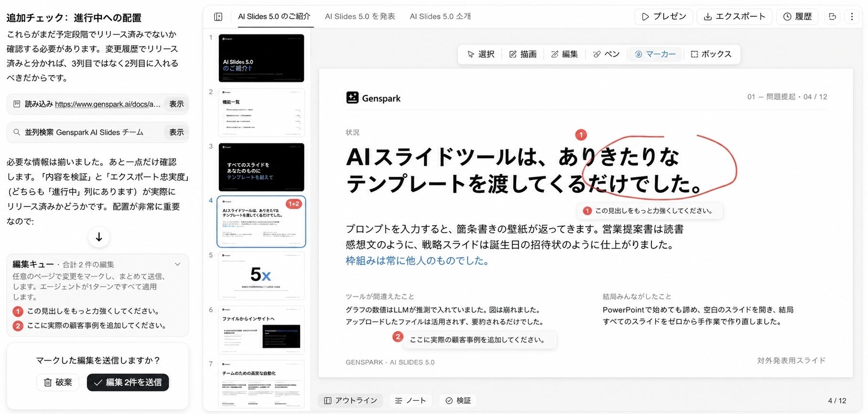Screen dimensions: 868x414
Task: Click the slide headline AIスライドツールは
Action: pos(524,170)
